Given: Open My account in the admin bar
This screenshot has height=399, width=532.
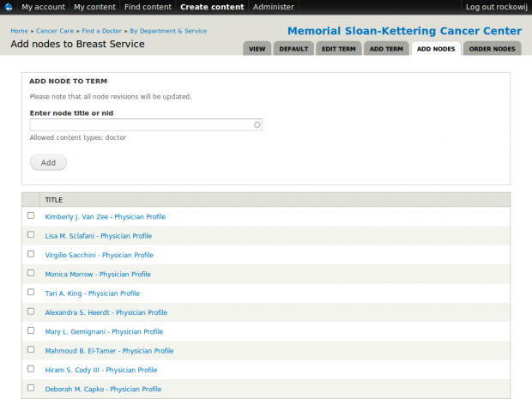Looking at the screenshot, I should [43, 7].
